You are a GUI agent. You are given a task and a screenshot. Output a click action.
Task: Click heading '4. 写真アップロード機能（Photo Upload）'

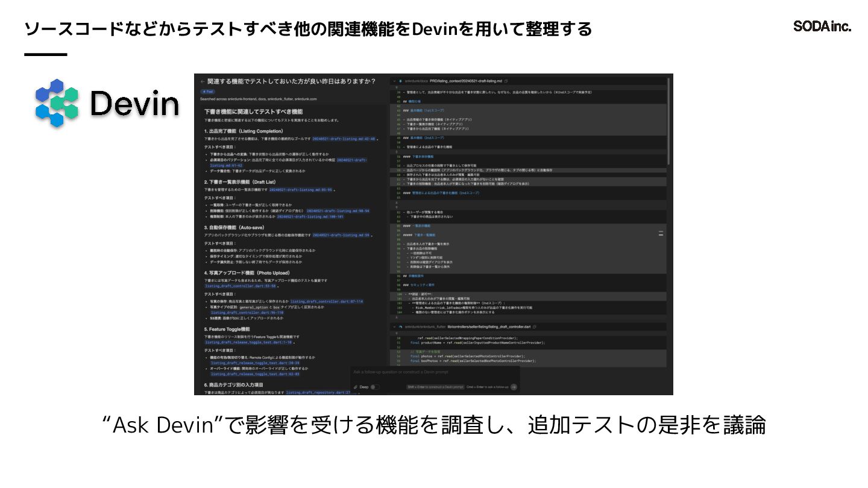(x=247, y=272)
